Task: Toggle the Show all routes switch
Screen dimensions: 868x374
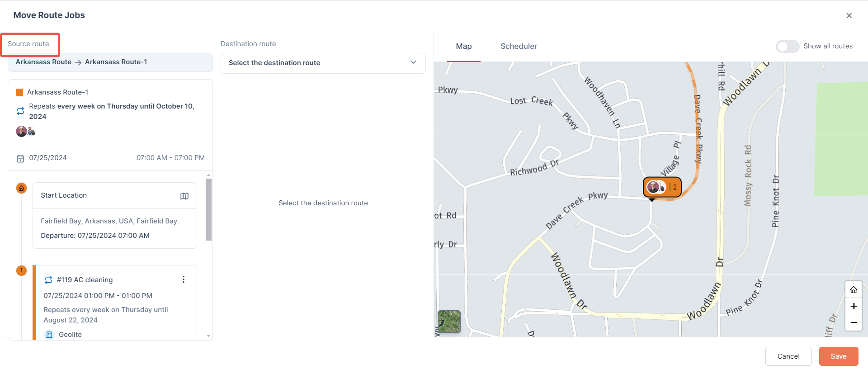Action: [x=788, y=46]
